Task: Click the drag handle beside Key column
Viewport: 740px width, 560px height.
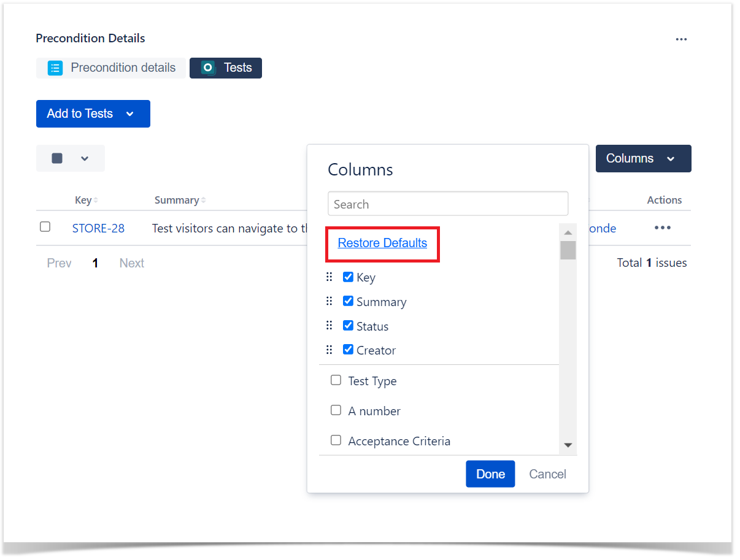Action: tap(330, 277)
